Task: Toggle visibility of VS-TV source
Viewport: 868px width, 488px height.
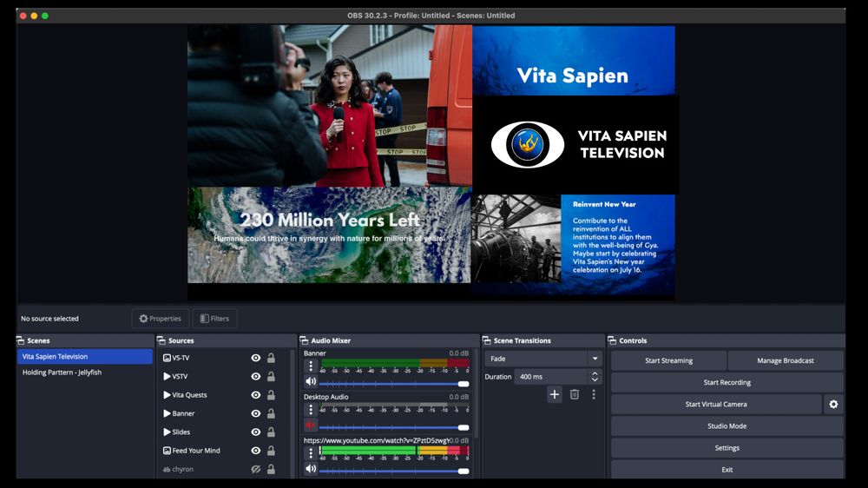Action: click(x=256, y=358)
